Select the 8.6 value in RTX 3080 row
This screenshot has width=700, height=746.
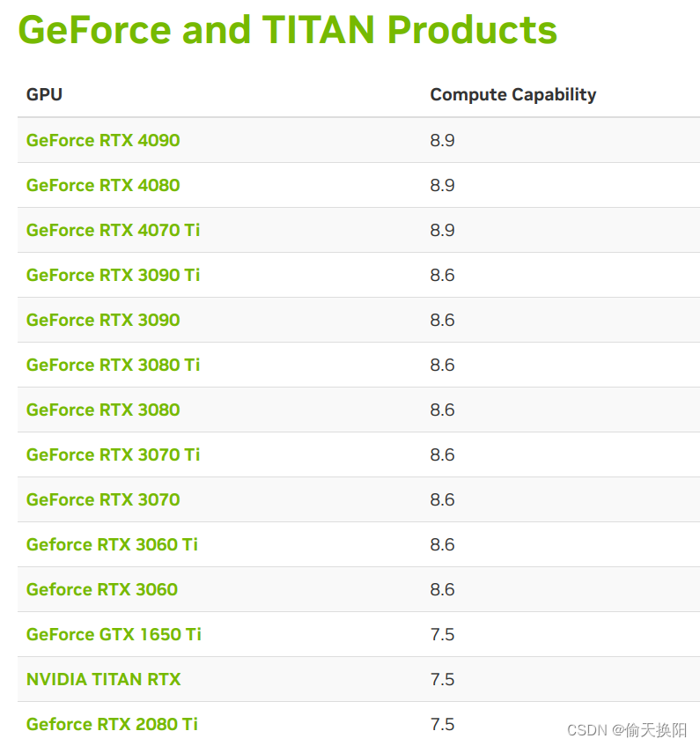(x=442, y=410)
